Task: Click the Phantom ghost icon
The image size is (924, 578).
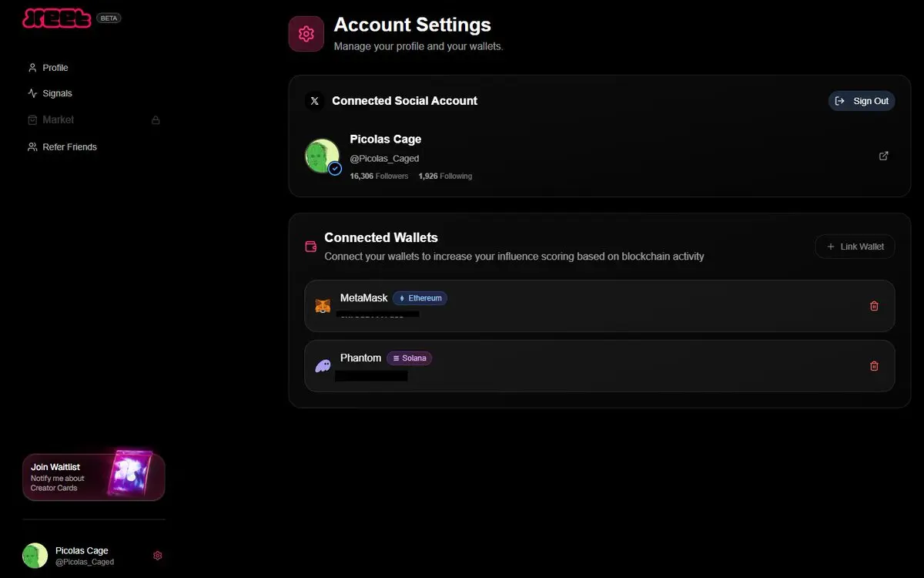Action: click(x=323, y=366)
